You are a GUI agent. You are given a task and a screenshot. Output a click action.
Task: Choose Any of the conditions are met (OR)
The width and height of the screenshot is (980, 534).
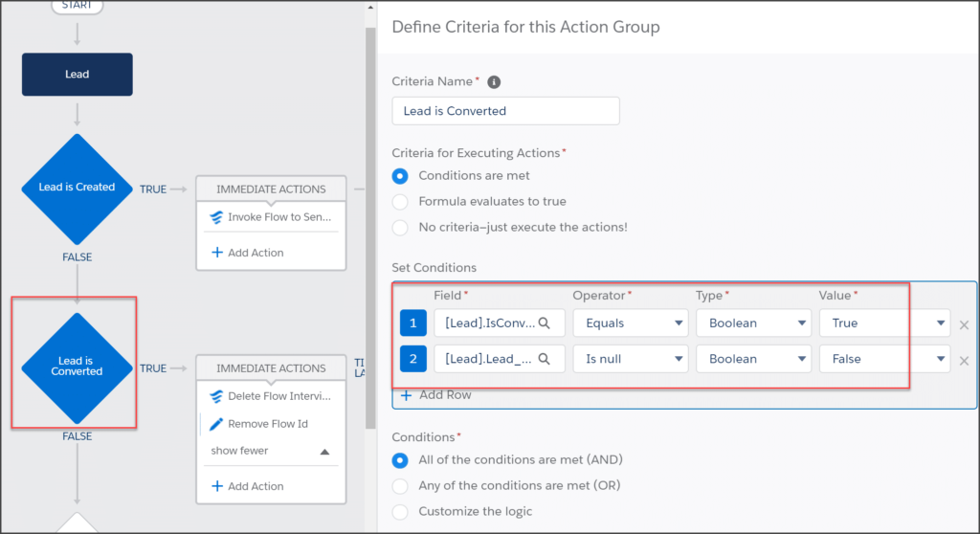pyautogui.click(x=400, y=486)
